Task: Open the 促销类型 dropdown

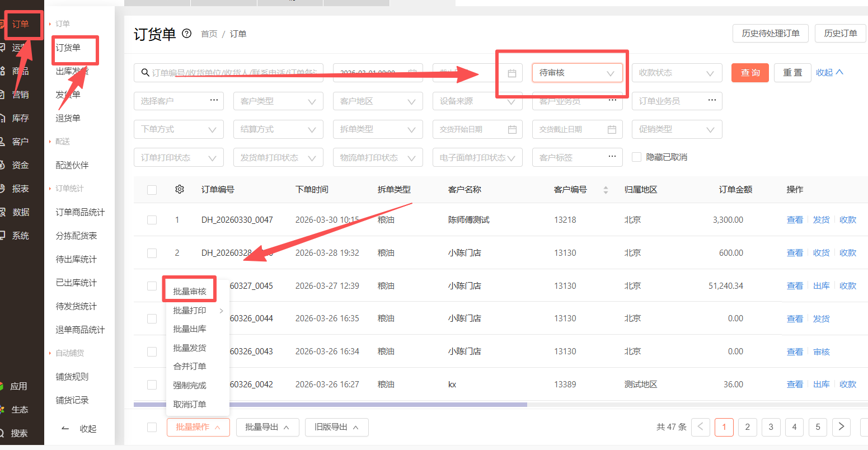Action: pyautogui.click(x=677, y=129)
